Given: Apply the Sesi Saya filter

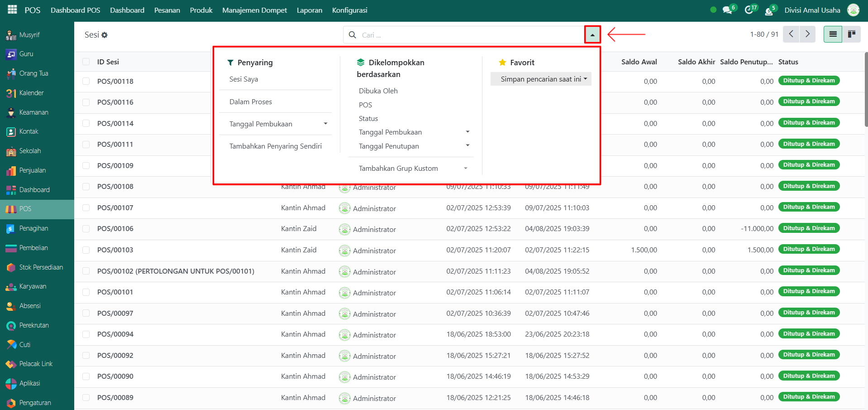Looking at the screenshot, I should (243, 79).
